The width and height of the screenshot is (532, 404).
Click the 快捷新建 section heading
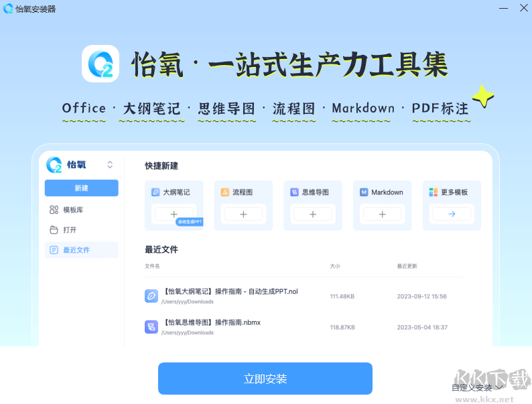tap(161, 166)
